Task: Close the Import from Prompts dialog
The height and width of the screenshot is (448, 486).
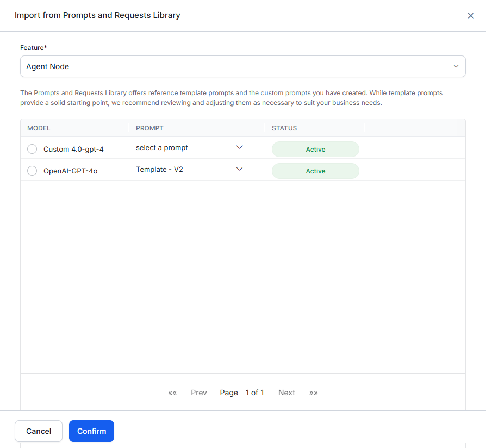Action: tap(471, 16)
